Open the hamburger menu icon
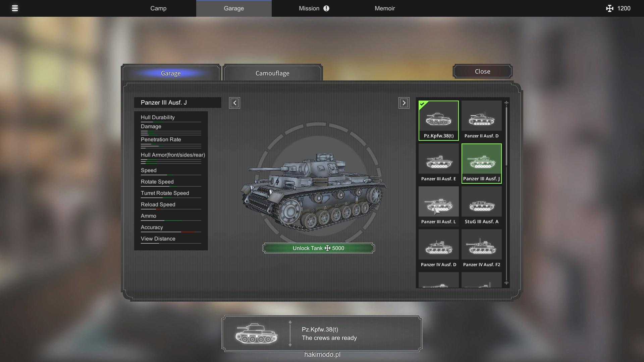 [x=15, y=8]
